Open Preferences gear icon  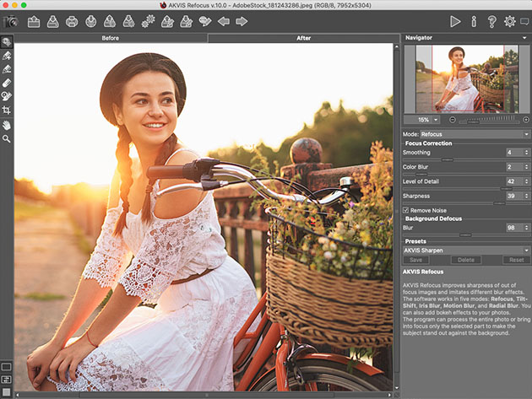coord(509,21)
